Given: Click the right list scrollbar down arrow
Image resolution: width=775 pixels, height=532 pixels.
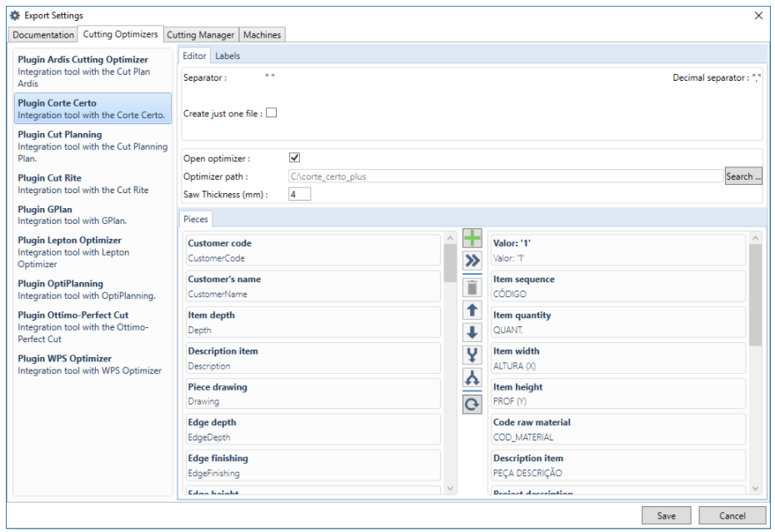Looking at the screenshot, I should click(755, 489).
